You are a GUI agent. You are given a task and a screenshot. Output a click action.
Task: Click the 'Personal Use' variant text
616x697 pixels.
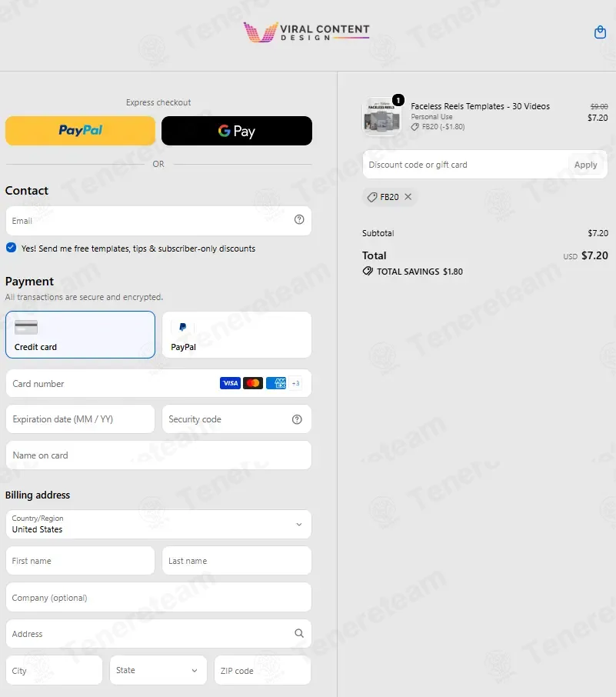pos(431,116)
